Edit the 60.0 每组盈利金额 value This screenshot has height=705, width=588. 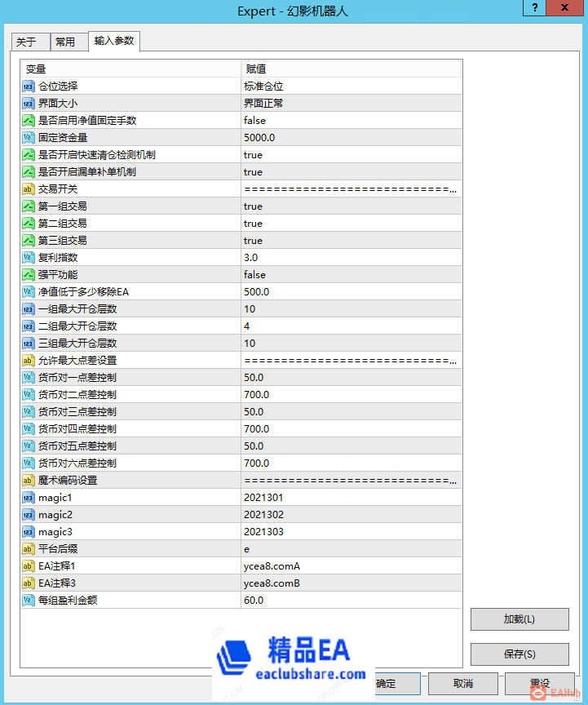click(351, 600)
